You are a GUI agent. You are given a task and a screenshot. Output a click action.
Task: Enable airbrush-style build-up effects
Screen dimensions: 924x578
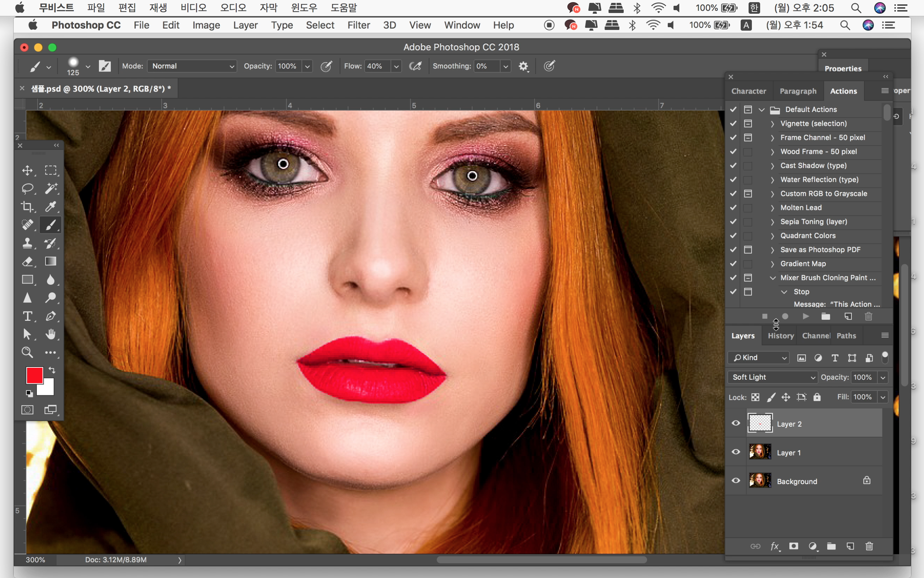click(415, 66)
